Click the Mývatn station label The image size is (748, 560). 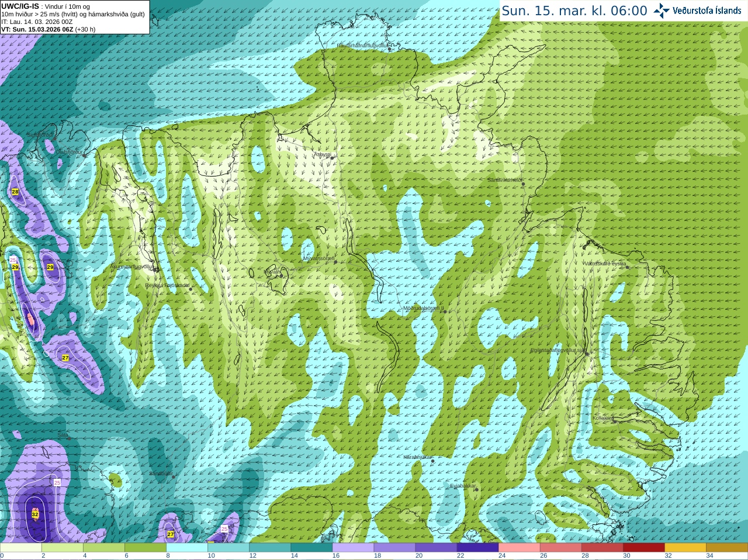tap(272, 271)
